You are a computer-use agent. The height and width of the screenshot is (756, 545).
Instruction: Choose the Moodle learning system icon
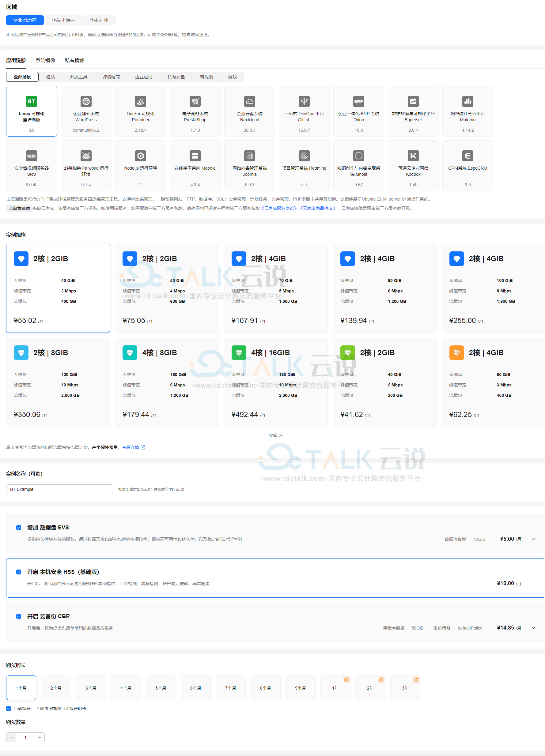coord(195,156)
